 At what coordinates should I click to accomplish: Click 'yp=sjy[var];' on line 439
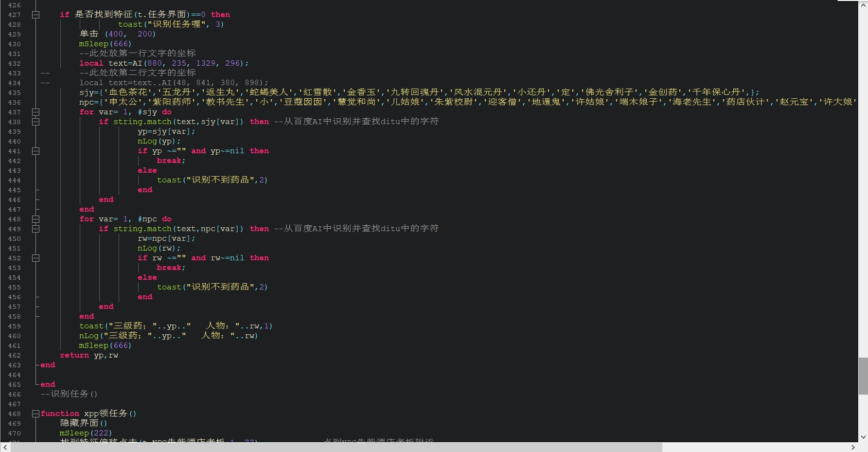point(166,131)
